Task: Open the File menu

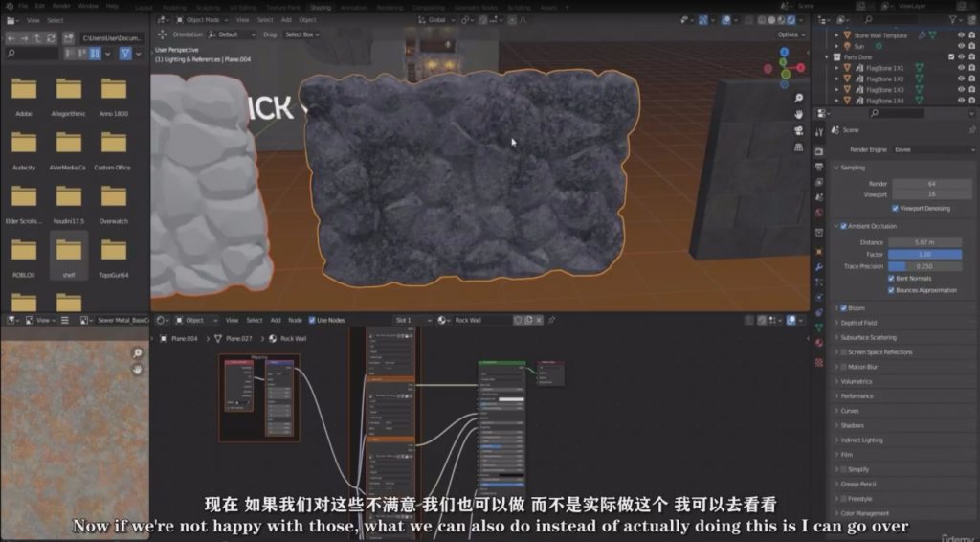Action: (x=23, y=6)
